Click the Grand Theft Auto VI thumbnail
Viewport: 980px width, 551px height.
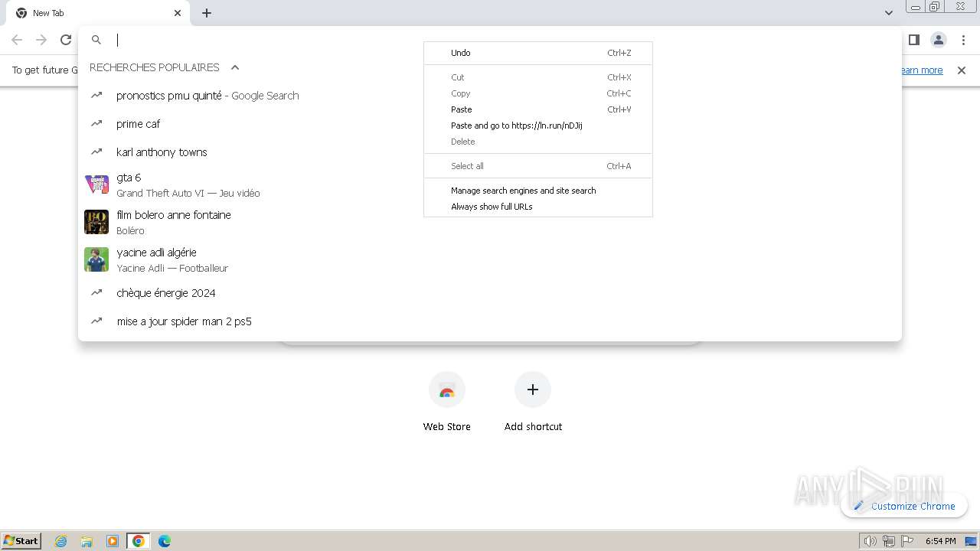[96, 184]
